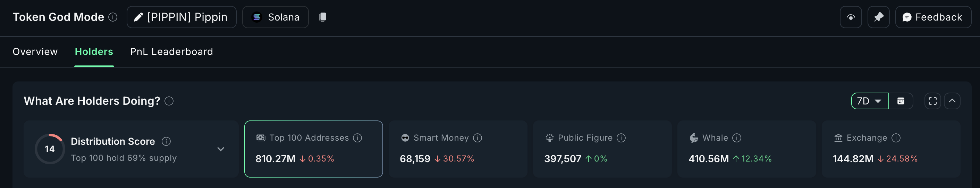The image size is (980, 188).
Task: Click info icon next to Token God Mode
Action: click(113, 17)
